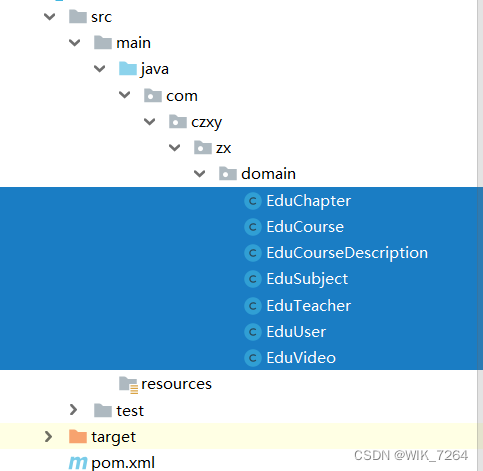Viewport: 483px width, 471px height.
Task: Click the EduTeacher class icon
Action: point(253,306)
